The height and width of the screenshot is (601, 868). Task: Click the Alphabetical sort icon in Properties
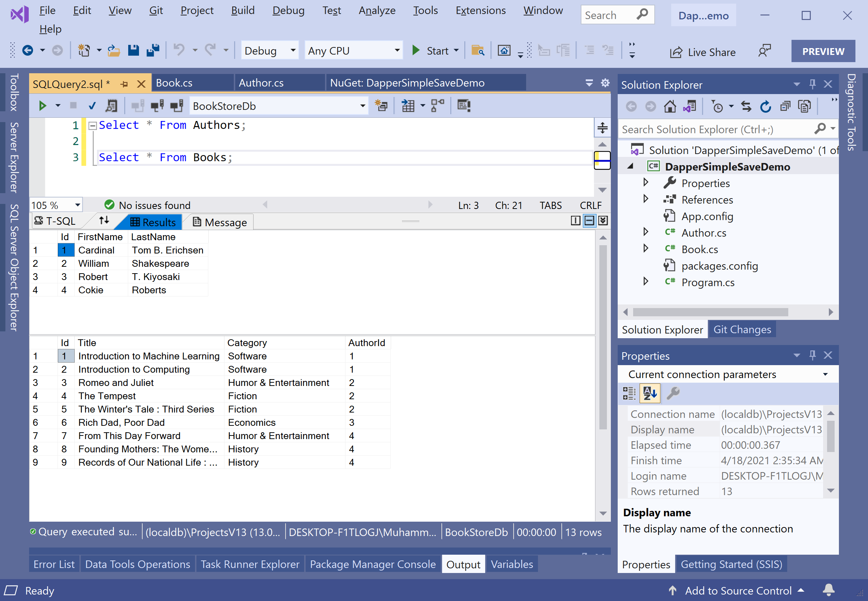(x=650, y=393)
